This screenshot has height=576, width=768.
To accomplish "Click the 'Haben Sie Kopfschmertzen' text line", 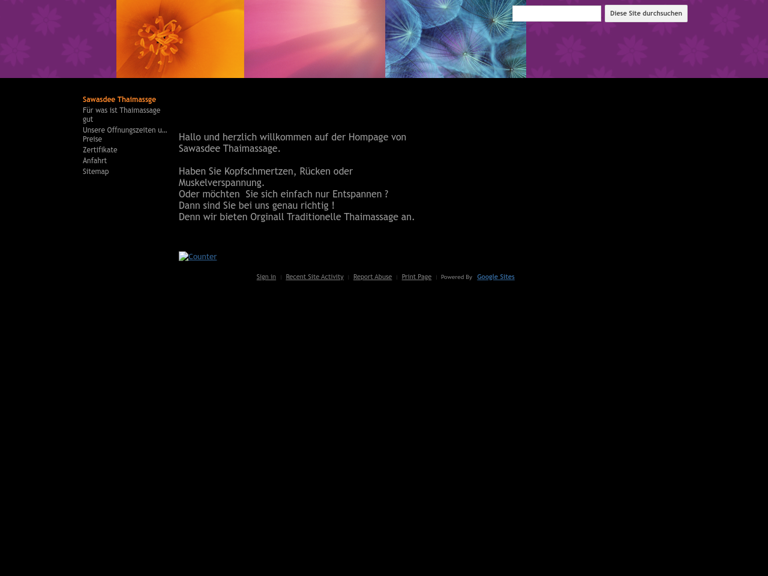I will [265, 171].
